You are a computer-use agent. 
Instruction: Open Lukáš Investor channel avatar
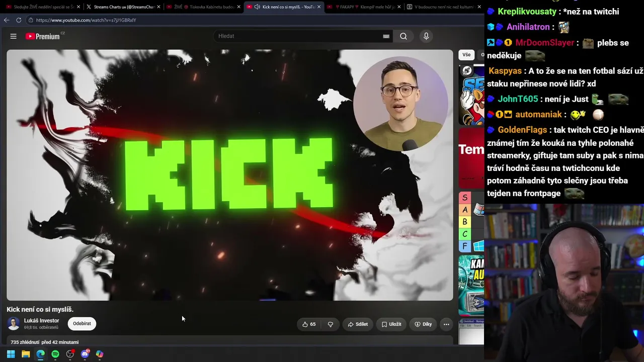click(14, 324)
